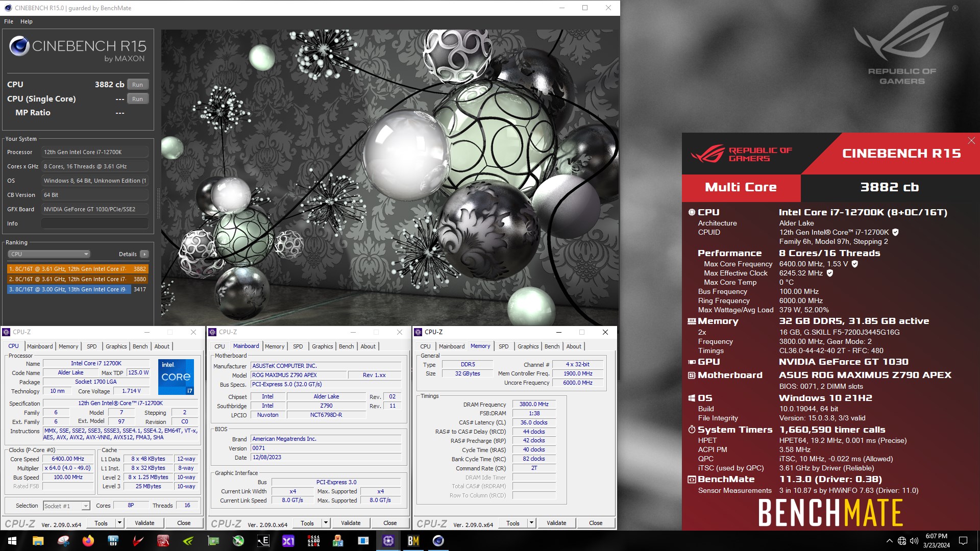The image size is (980, 551).
Task: Click Validate in left CPU-Z window
Action: [x=144, y=523]
